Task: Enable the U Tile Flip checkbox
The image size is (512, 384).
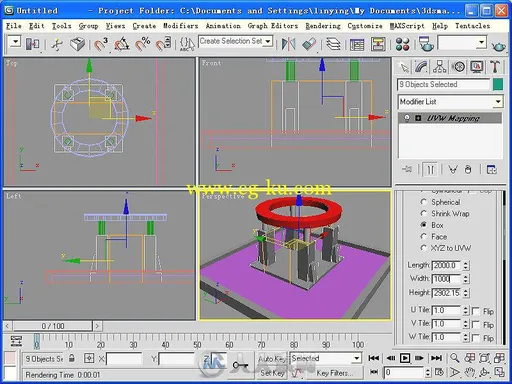Action: (476, 311)
